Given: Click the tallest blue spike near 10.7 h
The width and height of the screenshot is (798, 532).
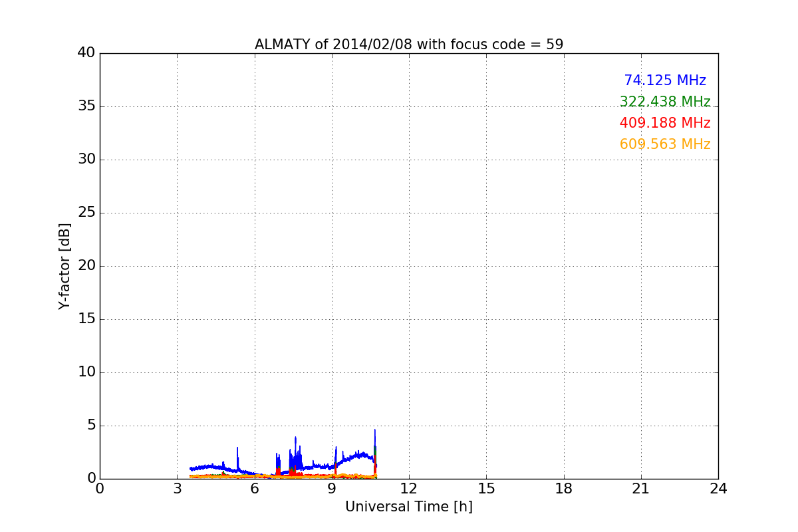Looking at the screenshot, I should click(375, 446).
